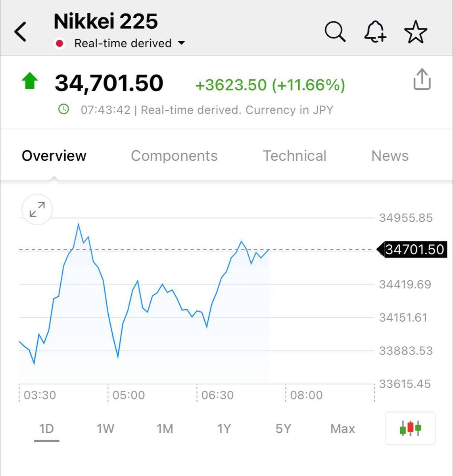
Task: Tap the Japan flag indicator
Action: click(60, 43)
